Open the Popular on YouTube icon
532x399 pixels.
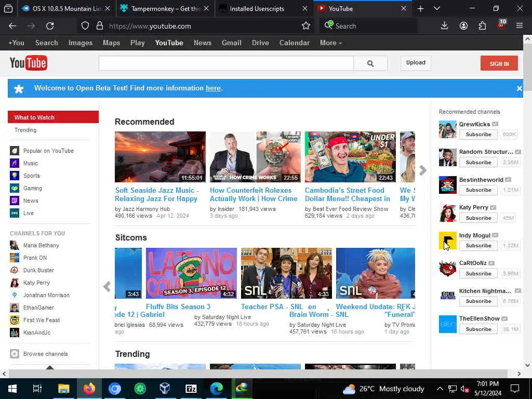point(14,151)
